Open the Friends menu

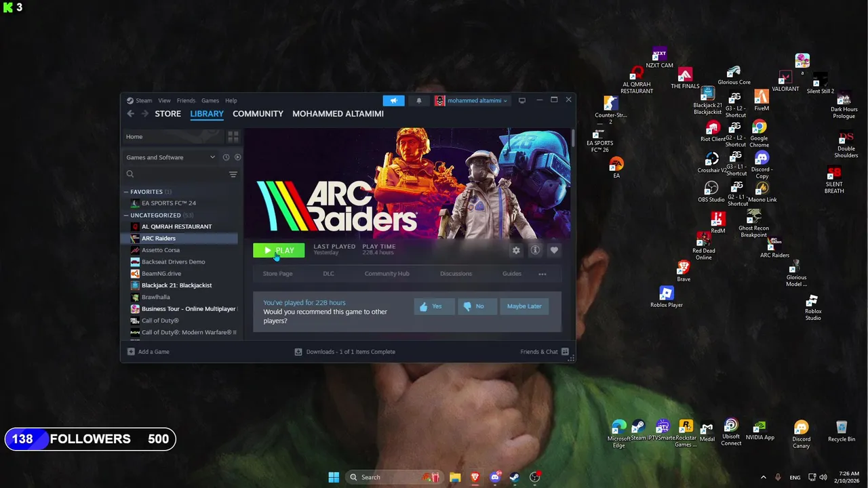click(186, 100)
